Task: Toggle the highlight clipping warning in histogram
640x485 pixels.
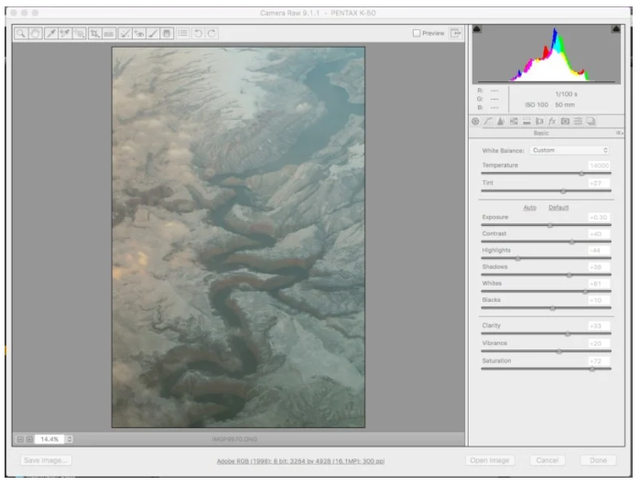Action: point(615,29)
